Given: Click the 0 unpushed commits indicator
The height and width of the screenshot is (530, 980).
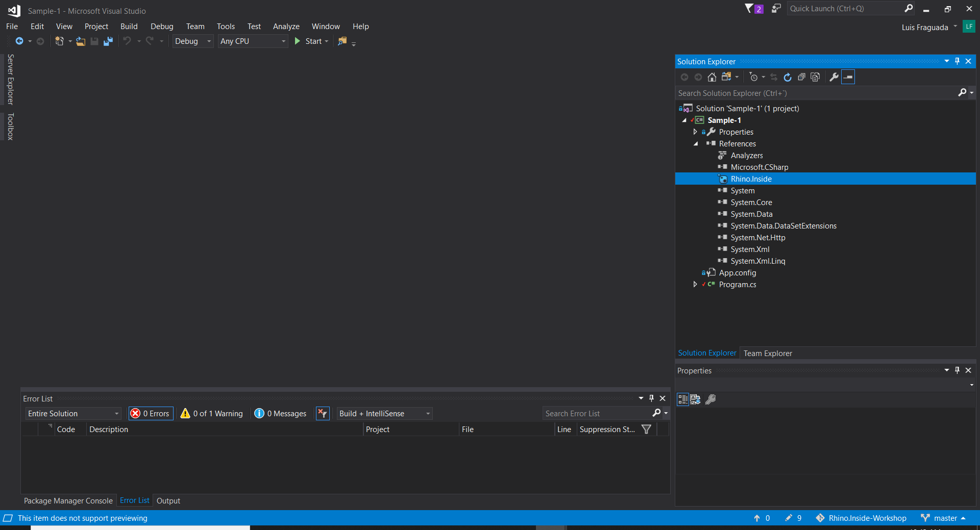Looking at the screenshot, I should pos(762,518).
